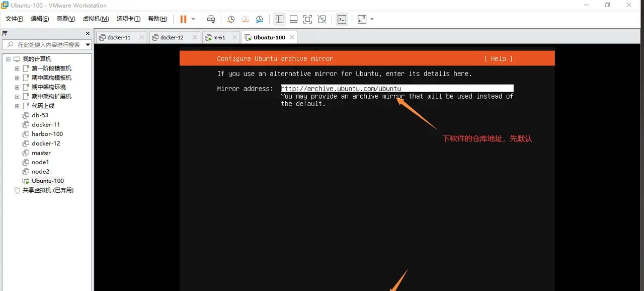Click the Help link in the mirror screen
644x291 pixels.
pos(498,58)
